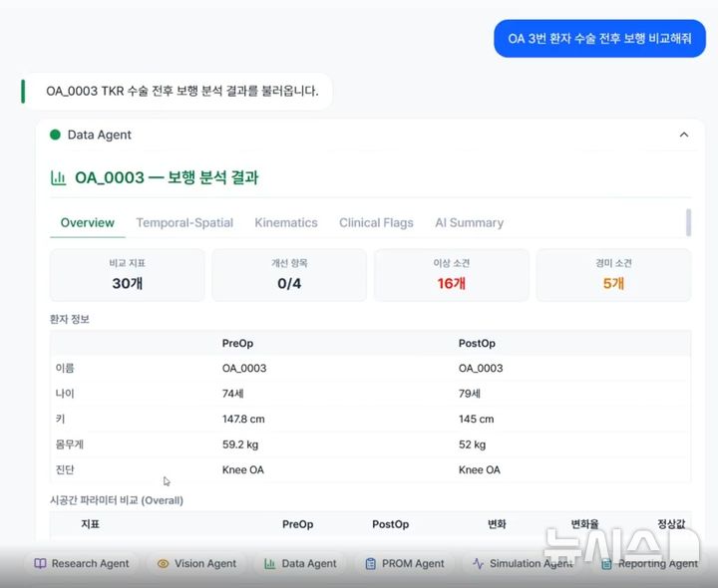This screenshot has height=588, width=718.
Task: Select the Data Agent bottom button
Action: (300, 564)
